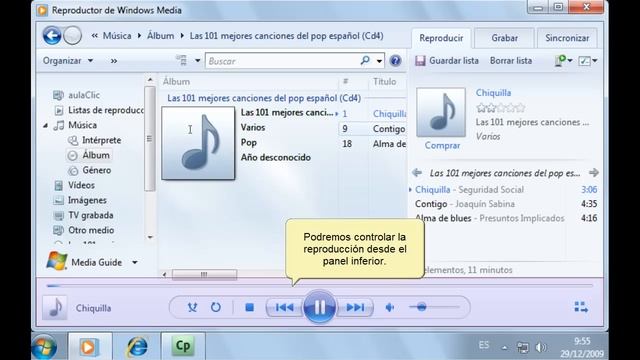Click in the Buscar search field
Screen dimensions: 640x360
click(283, 61)
